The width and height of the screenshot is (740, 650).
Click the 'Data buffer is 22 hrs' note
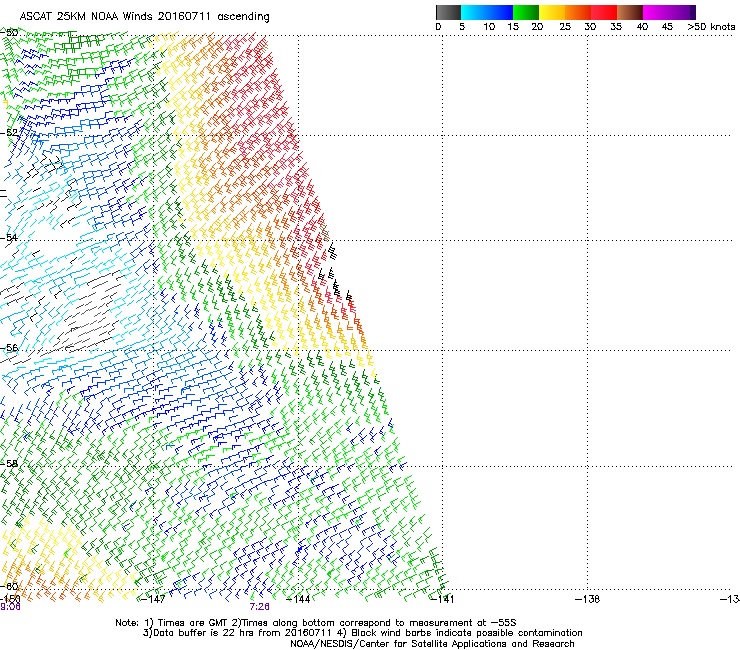pos(362,633)
